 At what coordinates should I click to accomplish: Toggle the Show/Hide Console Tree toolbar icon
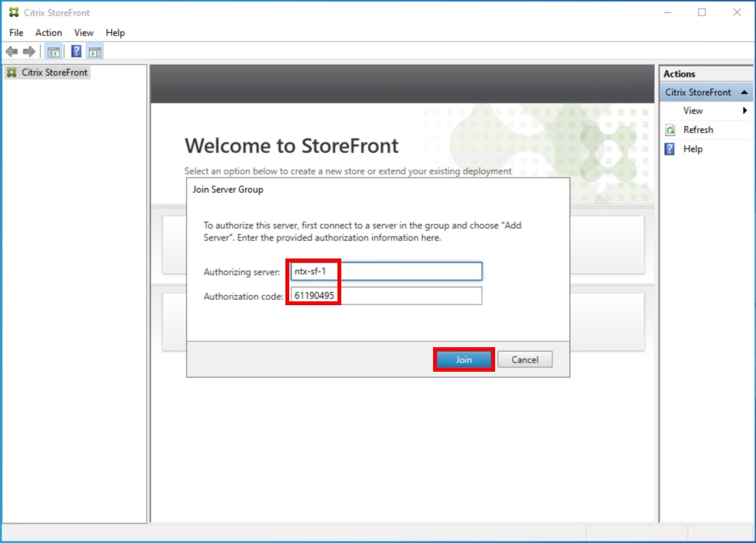click(x=53, y=51)
